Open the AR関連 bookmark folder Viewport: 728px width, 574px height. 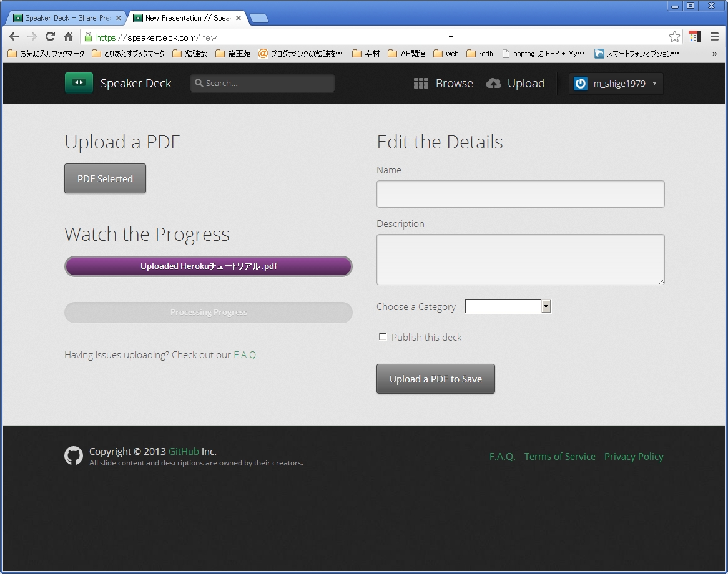coord(406,54)
